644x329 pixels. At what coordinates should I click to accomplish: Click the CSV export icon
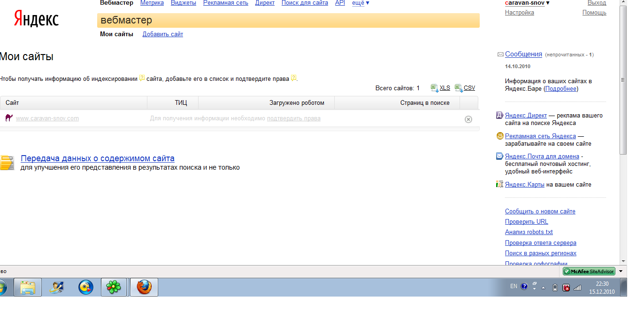coord(459,88)
